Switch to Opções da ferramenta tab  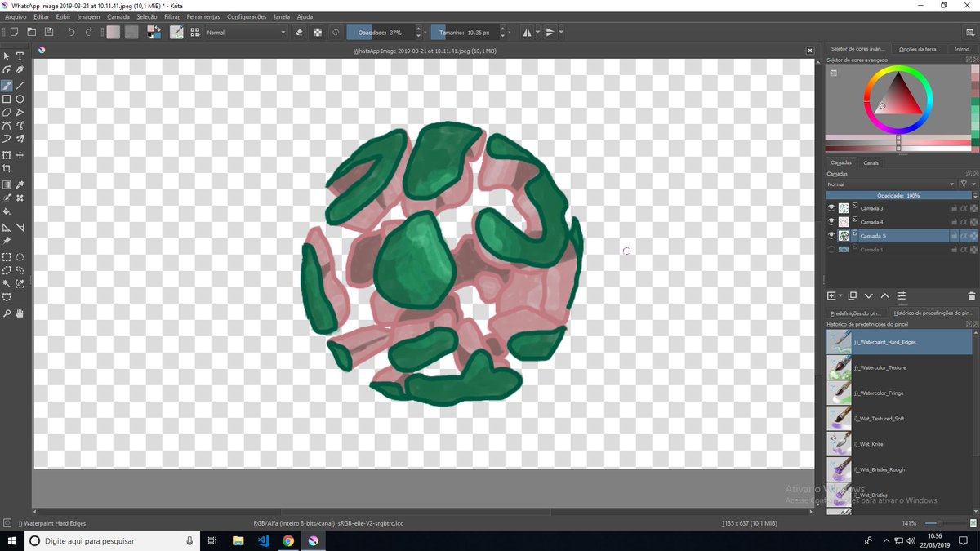920,49
